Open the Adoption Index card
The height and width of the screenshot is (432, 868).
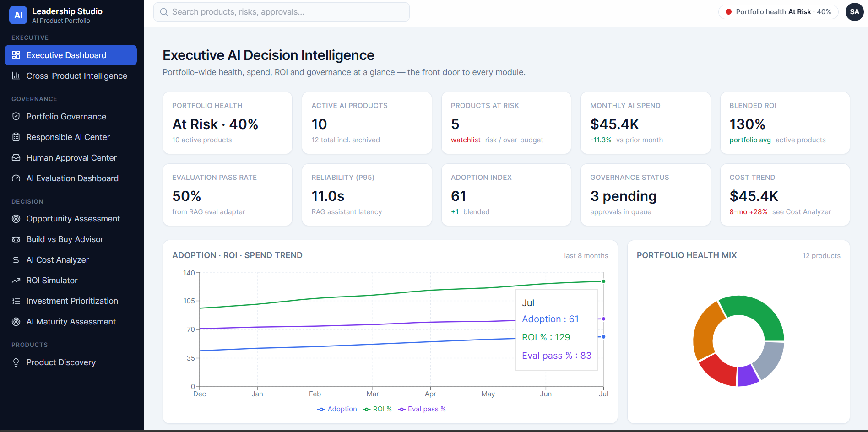pos(506,195)
